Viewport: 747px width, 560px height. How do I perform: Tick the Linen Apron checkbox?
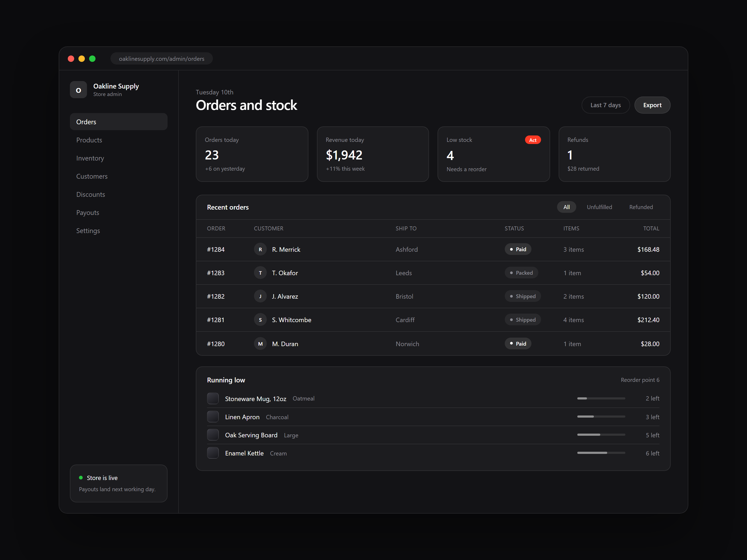click(213, 417)
